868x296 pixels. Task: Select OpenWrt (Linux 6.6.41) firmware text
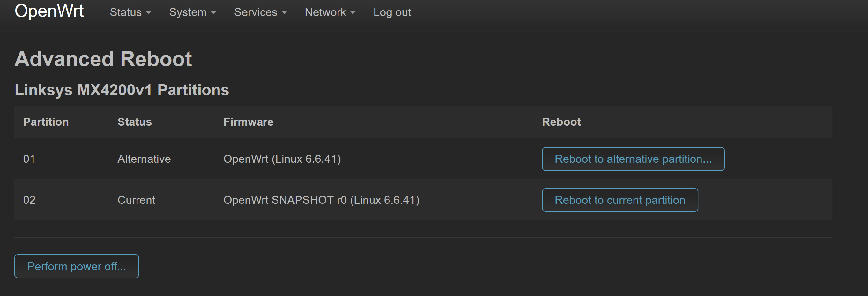click(282, 159)
